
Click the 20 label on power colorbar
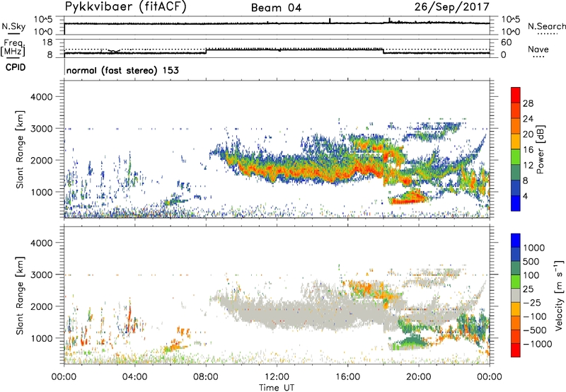click(x=528, y=134)
